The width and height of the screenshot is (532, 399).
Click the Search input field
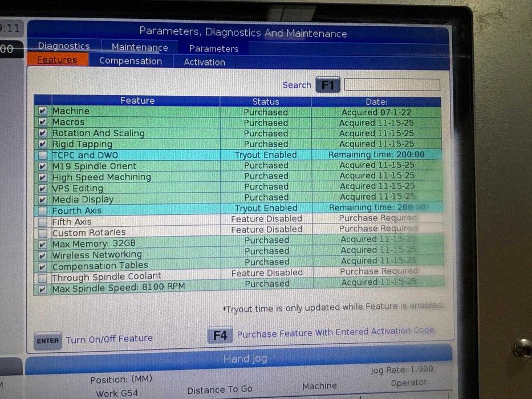tap(392, 85)
